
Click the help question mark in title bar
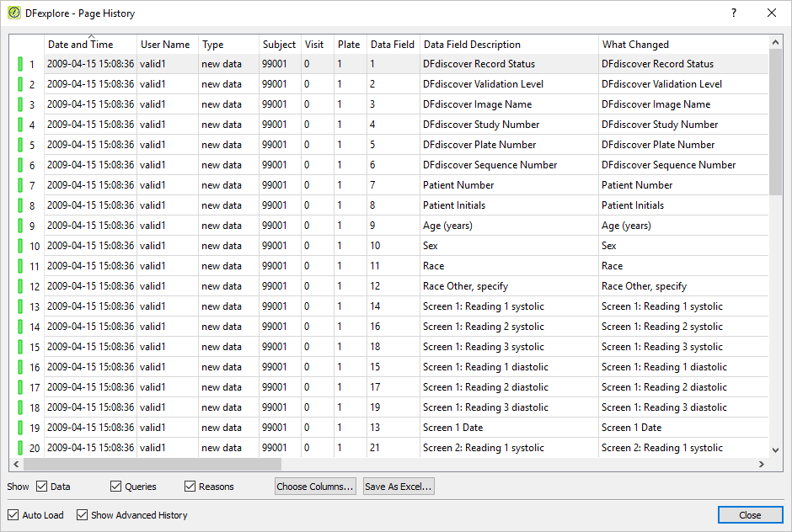(x=733, y=13)
